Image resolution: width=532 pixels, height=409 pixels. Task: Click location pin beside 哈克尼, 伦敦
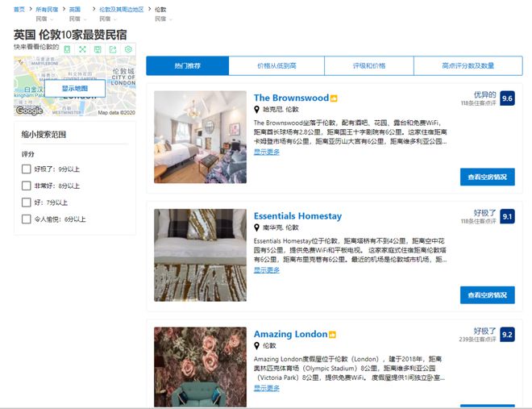click(257, 109)
